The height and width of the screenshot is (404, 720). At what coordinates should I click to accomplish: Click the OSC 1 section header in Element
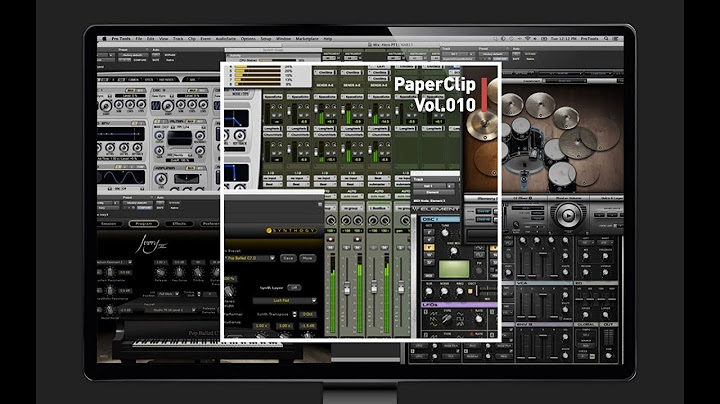[440, 219]
